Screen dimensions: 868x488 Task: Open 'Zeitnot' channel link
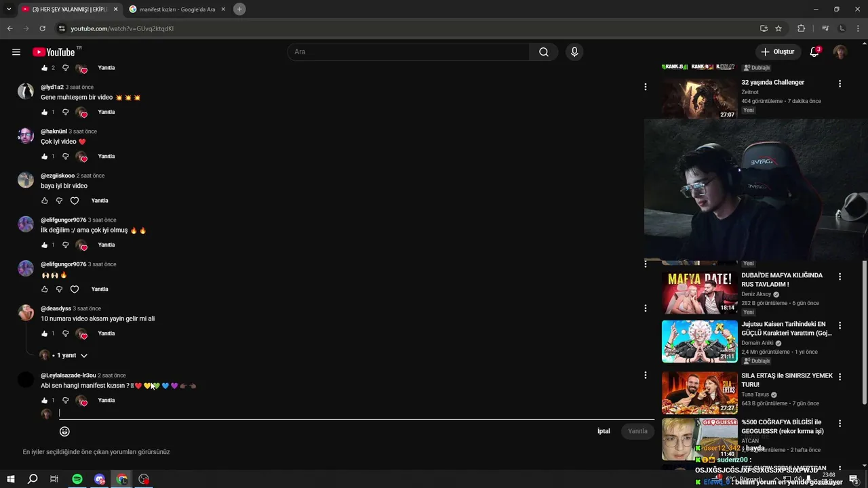click(x=750, y=92)
